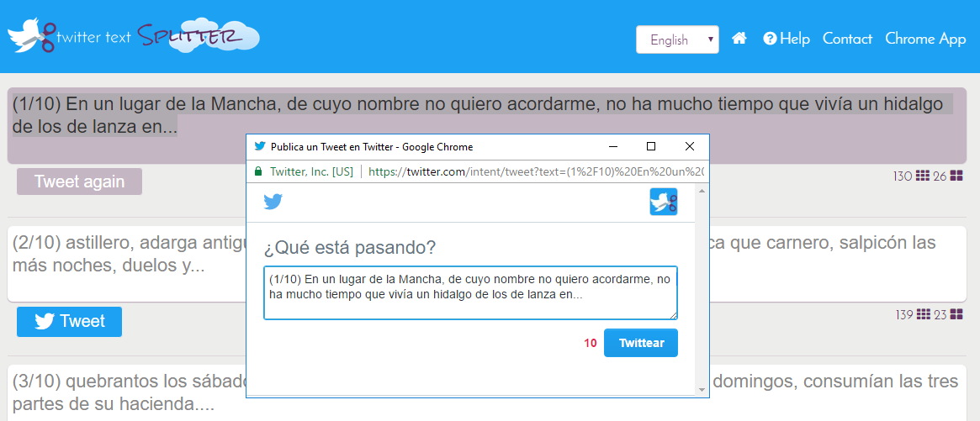The image size is (980, 421).
Task: Click the Splitter app avatar in popup
Action: (x=663, y=202)
